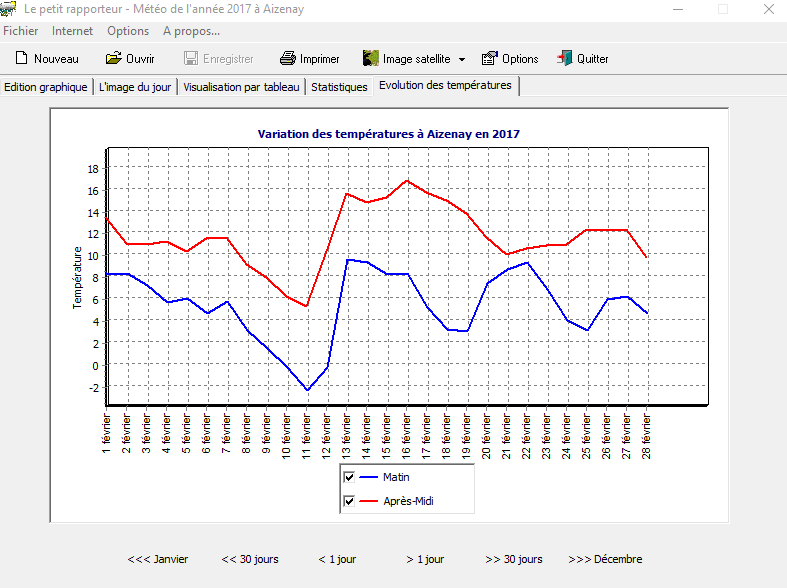Click the Nouveau document icon
787x588 pixels.
[21, 59]
